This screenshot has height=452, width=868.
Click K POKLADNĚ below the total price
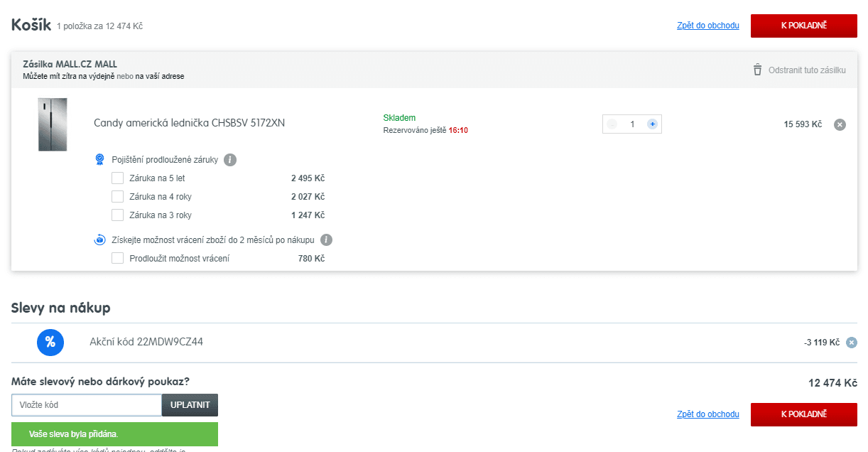pyautogui.click(x=803, y=414)
